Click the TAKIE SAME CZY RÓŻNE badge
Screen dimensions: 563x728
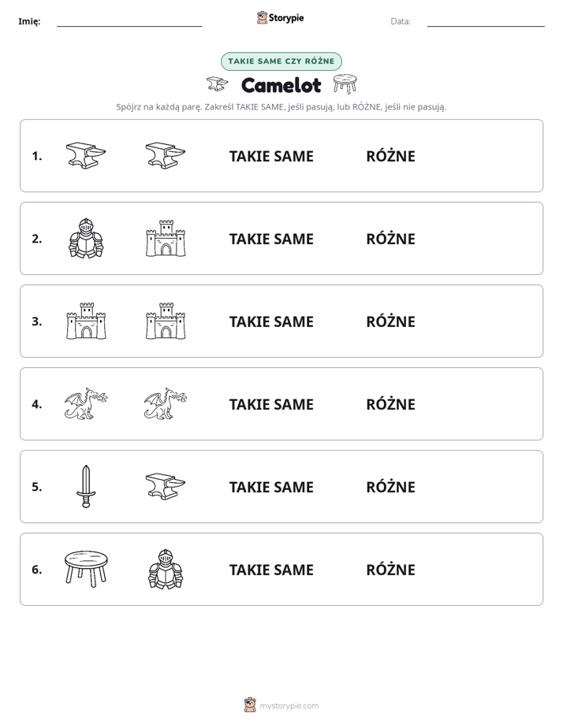(x=281, y=61)
